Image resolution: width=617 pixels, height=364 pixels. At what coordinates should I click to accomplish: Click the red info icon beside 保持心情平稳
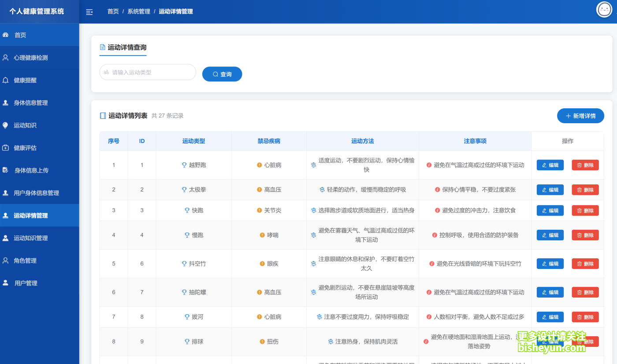(x=438, y=190)
